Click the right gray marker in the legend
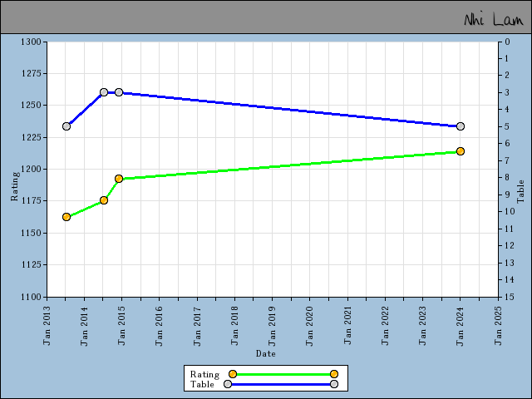Screen dimensions: 532x399 pyautogui.click(x=334, y=384)
